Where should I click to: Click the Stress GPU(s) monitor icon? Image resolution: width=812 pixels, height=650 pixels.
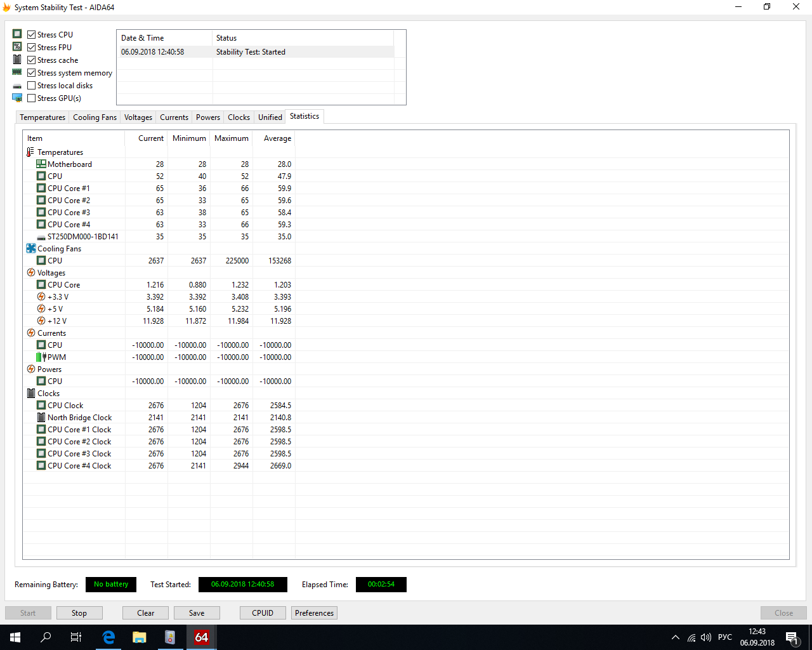click(17, 98)
